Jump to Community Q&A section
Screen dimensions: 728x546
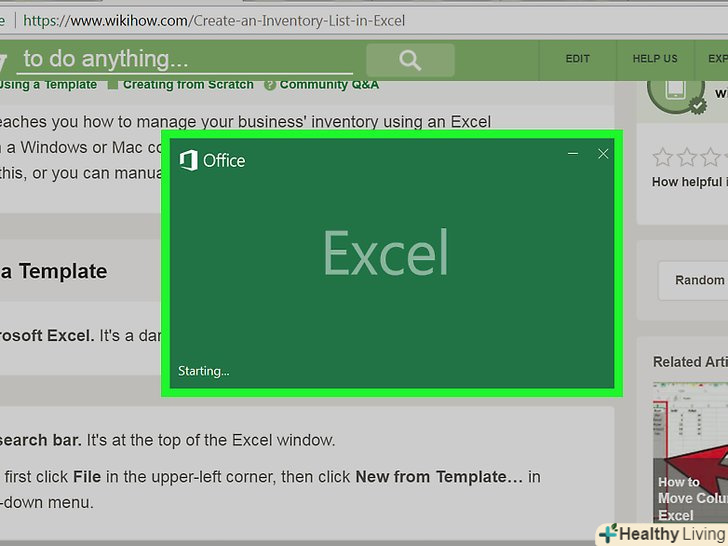click(329, 84)
